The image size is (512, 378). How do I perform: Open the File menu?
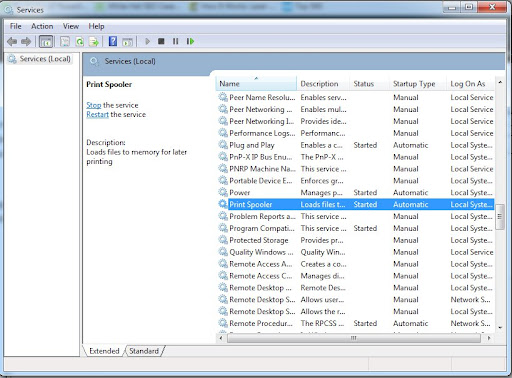(16, 26)
